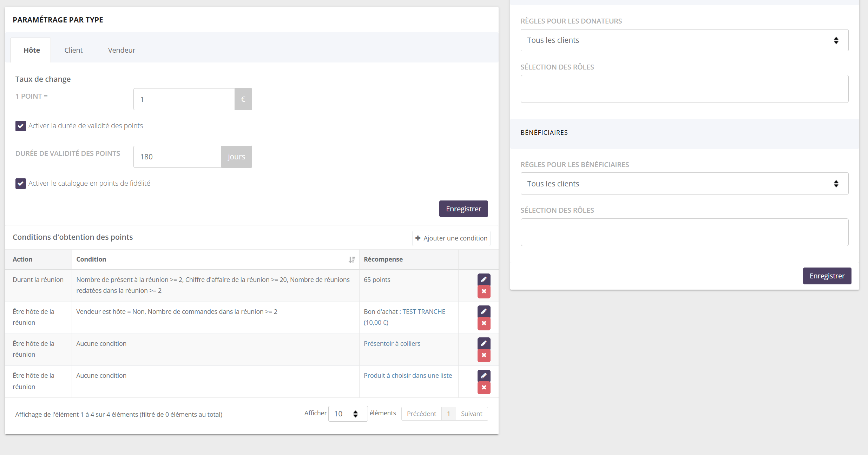Screen dimensions: 868x455
Task: Edit the '65 points' condition row
Action: 484,279
